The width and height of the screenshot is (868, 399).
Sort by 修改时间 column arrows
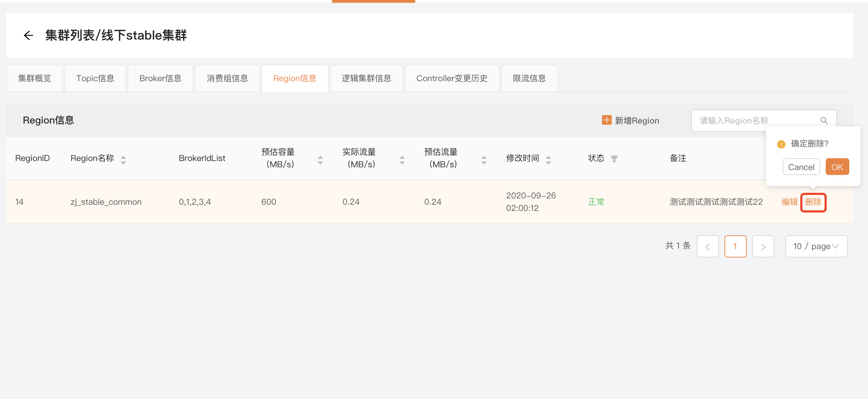(548, 160)
